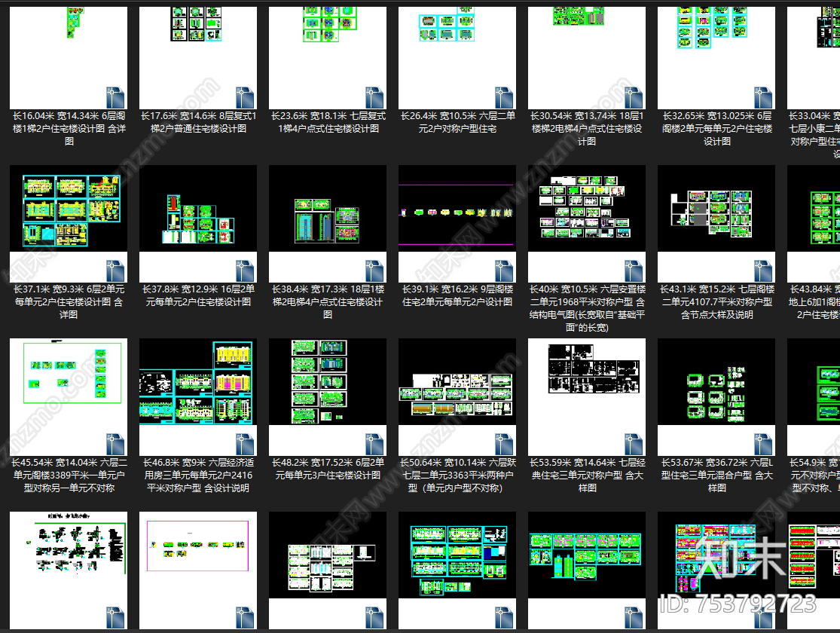Click file name '长50.64米 宽10.14米 六层跃七层二单元3363平米两种户型'
Image resolution: width=840 pixels, height=633 pixels.
(457, 475)
